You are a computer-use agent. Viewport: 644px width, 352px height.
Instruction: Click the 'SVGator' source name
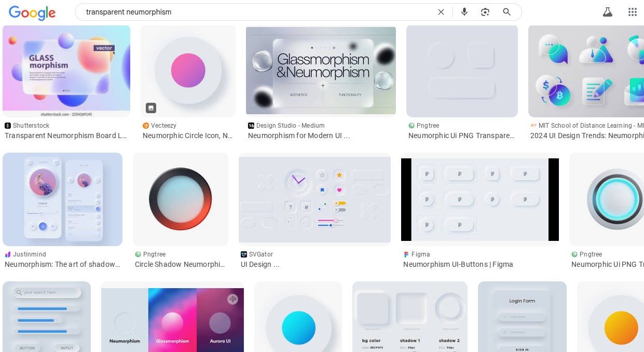coord(261,254)
